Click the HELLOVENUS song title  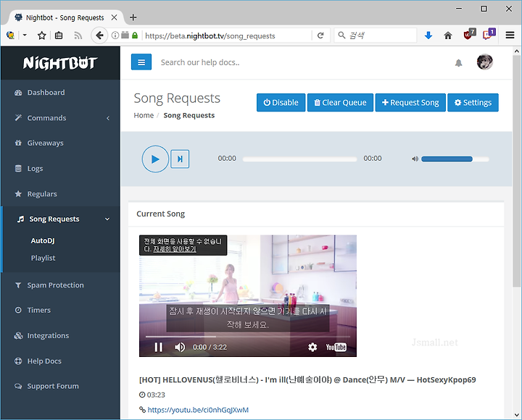tap(307, 379)
